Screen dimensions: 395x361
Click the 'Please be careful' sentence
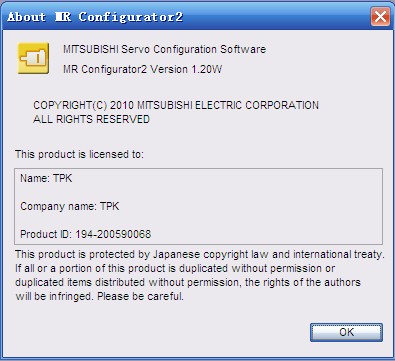[x=140, y=296]
